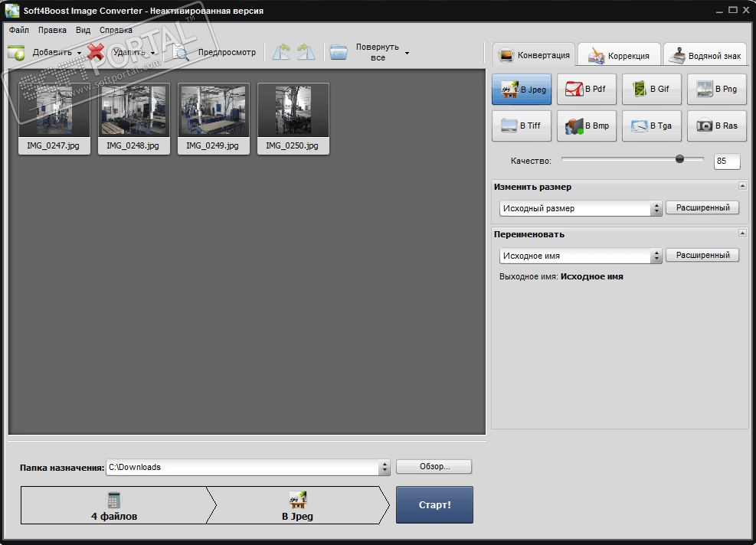
Task: Select the В Pdf format button
Action: [586, 89]
